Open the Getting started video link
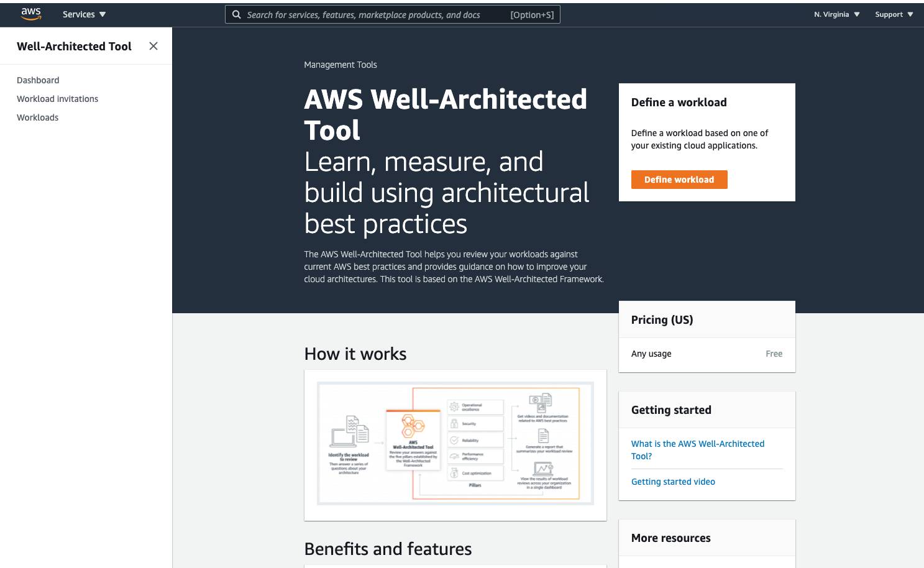 tap(673, 482)
